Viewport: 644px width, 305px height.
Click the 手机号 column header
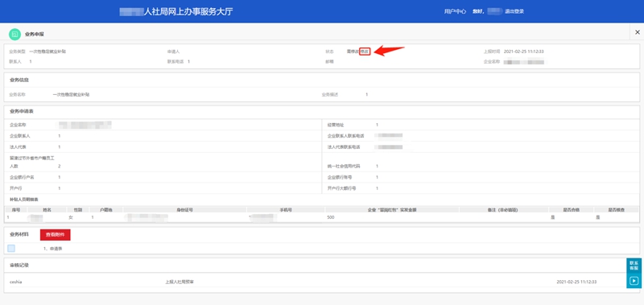coord(286,210)
